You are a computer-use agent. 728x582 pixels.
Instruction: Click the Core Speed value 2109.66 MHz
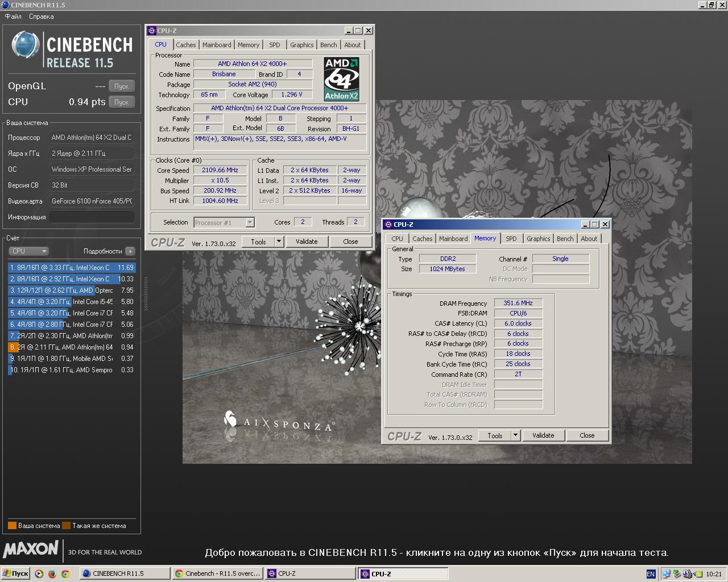point(220,170)
